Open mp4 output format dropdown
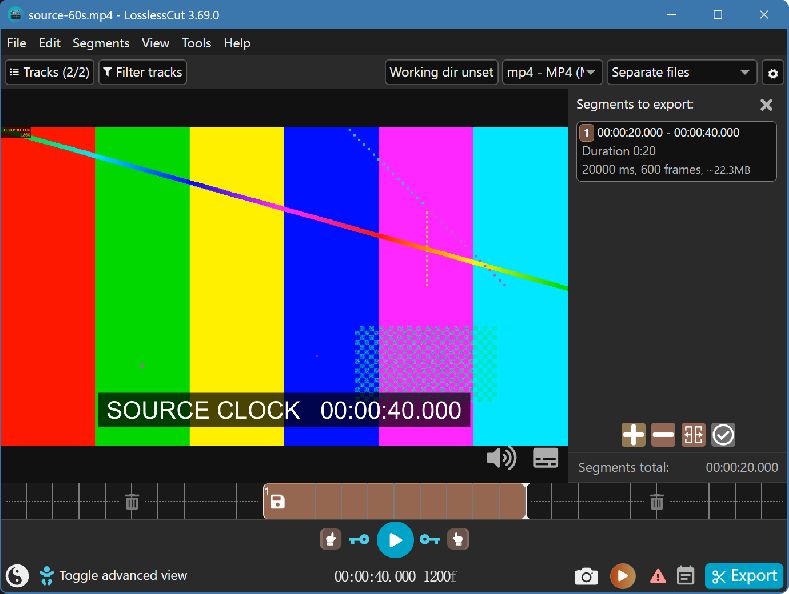The width and height of the screenshot is (789, 594). click(552, 72)
